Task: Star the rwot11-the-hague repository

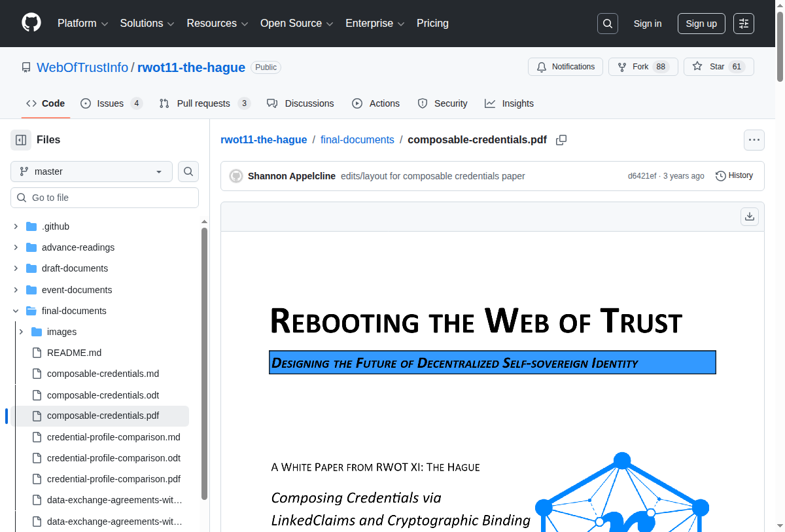Action: pyautogui.click(x=718, y=67)
